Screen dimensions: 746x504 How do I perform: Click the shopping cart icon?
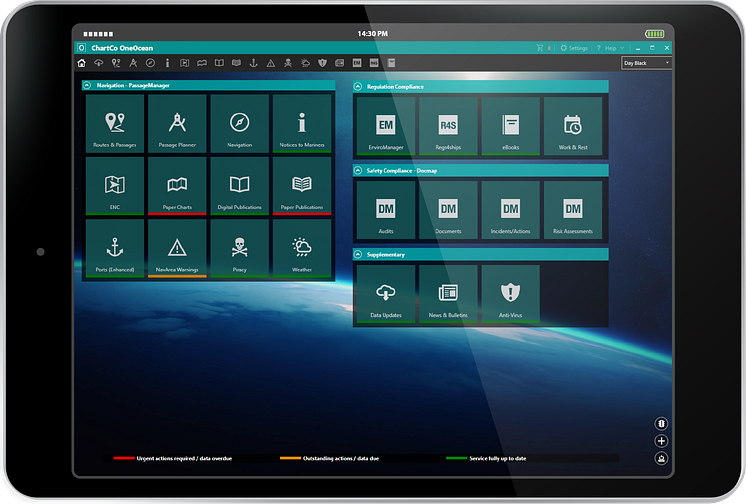pyautogui.click(x=540, y=48)
